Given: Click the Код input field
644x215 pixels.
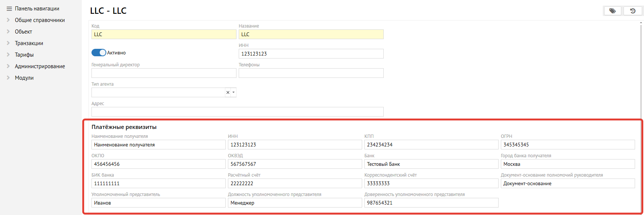Looking at the screenshot, I should click(x=164, y=34).
